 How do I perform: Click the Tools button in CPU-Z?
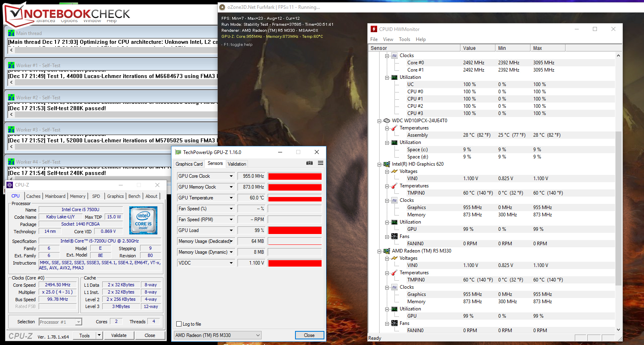click(x=85, y=335)
